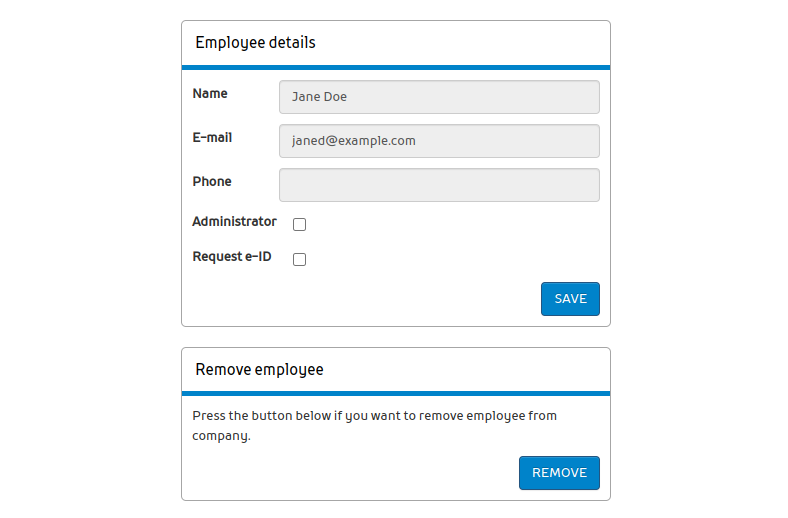Click the REMOVE button

click(x=559, y=473)
